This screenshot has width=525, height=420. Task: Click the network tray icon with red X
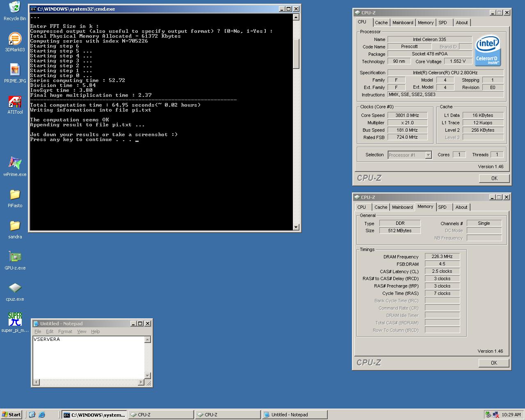tap(496, 415)
